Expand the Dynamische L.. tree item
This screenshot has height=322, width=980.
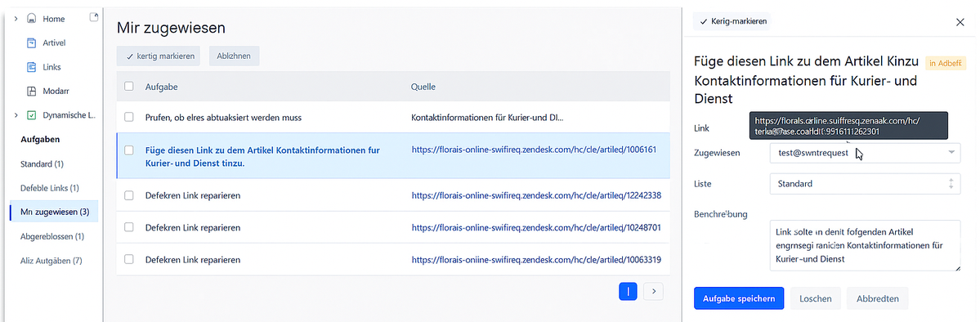click(16, 115)
